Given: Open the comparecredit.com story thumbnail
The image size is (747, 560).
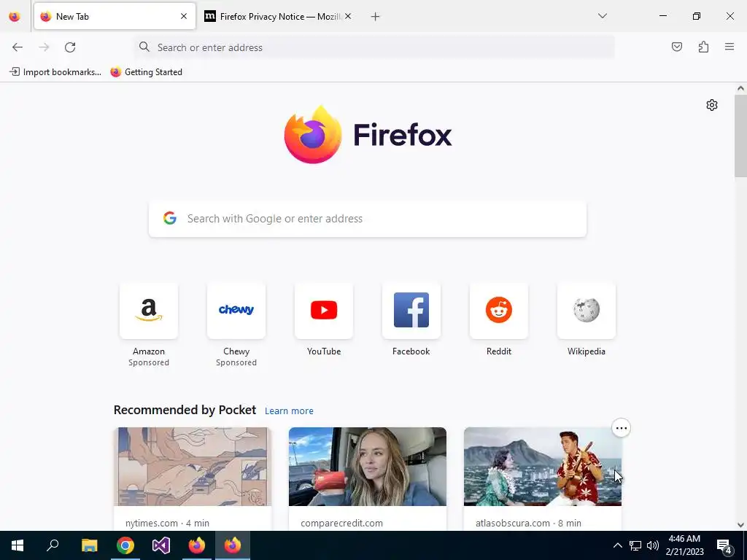Looking at the screenshot, I should pyautogui.click(x=368, y=467).
